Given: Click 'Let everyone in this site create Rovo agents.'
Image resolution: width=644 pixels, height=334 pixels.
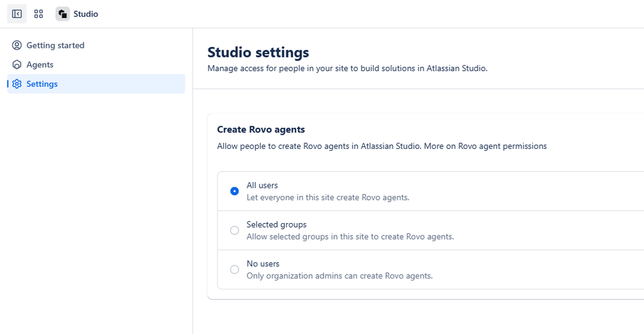Looking at the screenshot, I should pyautogui.click(x=327, y=197).
